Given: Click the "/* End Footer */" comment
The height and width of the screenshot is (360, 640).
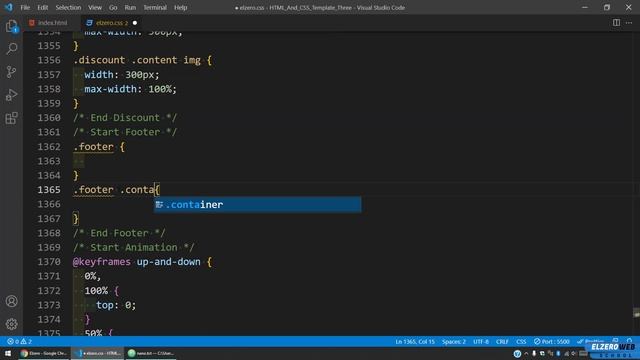Looking at the screenshot, I should tap(119, 233).
